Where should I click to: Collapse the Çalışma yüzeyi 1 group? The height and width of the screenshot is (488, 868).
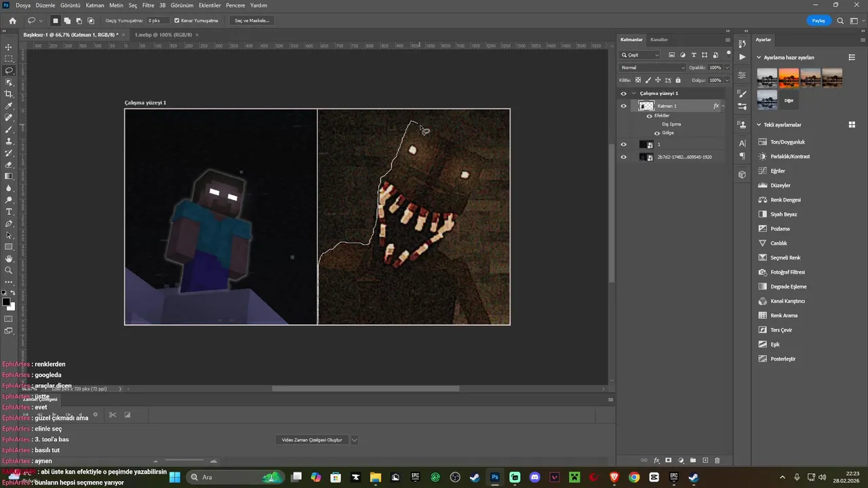[634, 94]
